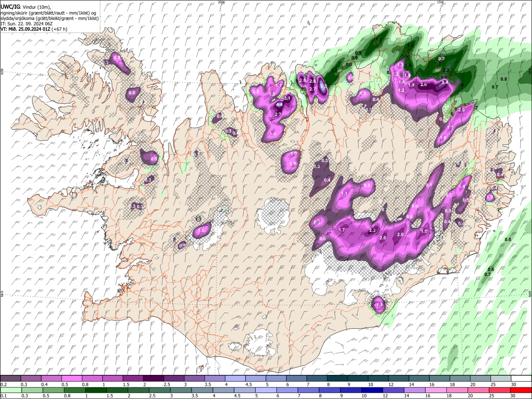This screenshot has height=399, width=532.
Task: Click the dark blue rain swatch between 10 and 12
Action: [372, 390]
